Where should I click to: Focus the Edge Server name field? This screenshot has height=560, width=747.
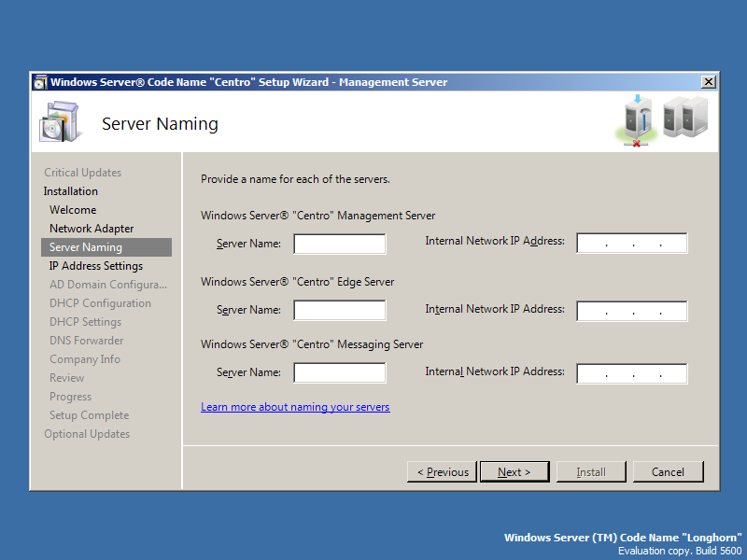[340, 310]
